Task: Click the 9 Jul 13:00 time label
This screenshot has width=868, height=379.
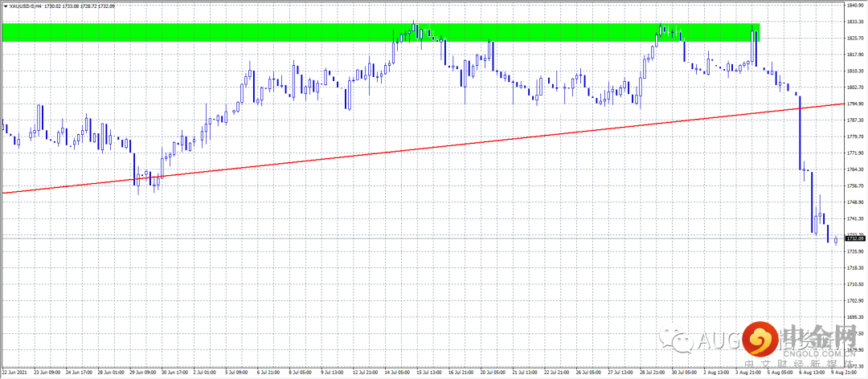Action: (x=334, y=373)
